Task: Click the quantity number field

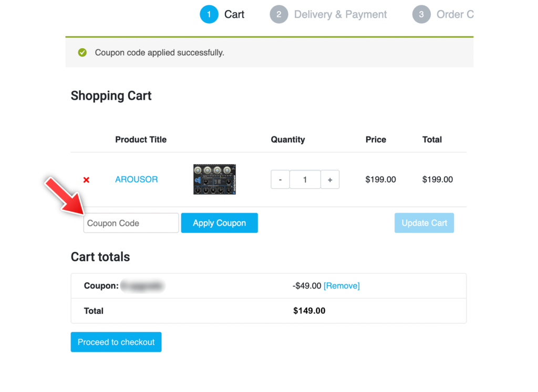Action: click(x=305, y=179)
